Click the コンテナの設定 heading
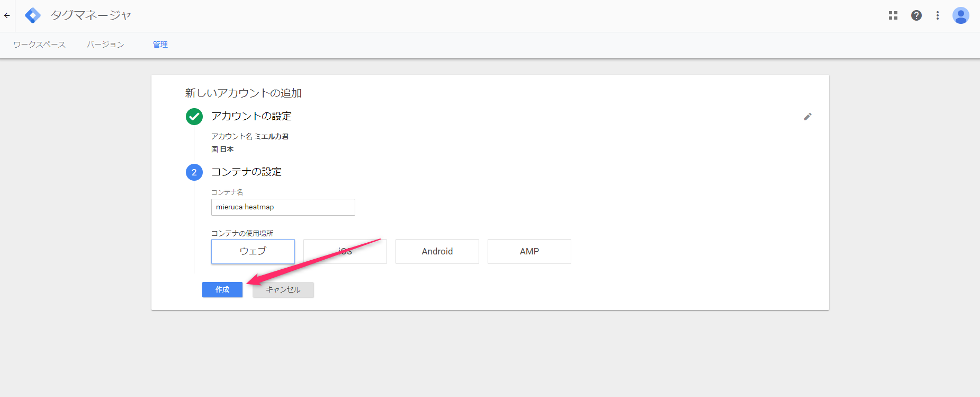 pos(247,172)
